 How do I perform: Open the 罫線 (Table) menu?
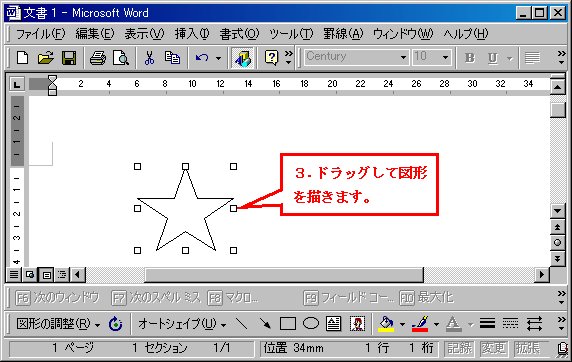coord(343,34)
